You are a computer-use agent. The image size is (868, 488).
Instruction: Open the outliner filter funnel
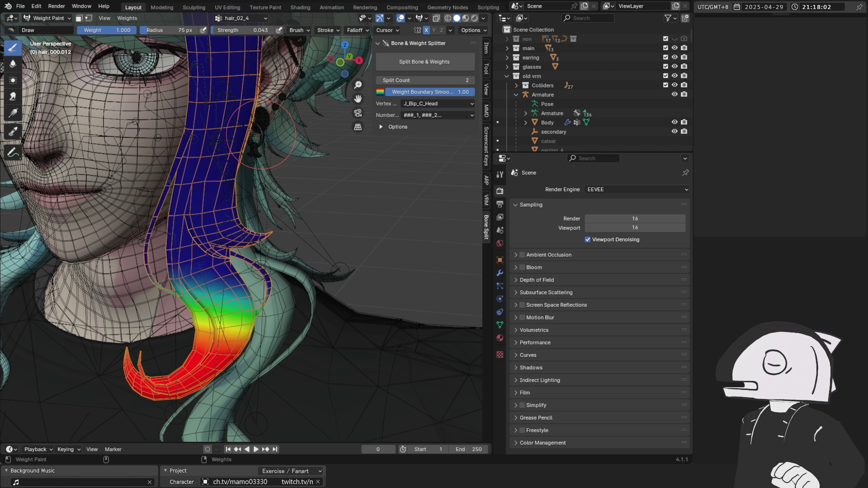(668, 18)
